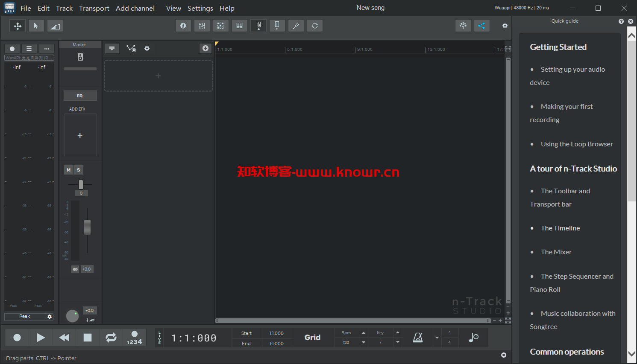The height and width of the screenshot is (364, 637).
Task: Toggle the loop playback button
Action: click(111, 338)
